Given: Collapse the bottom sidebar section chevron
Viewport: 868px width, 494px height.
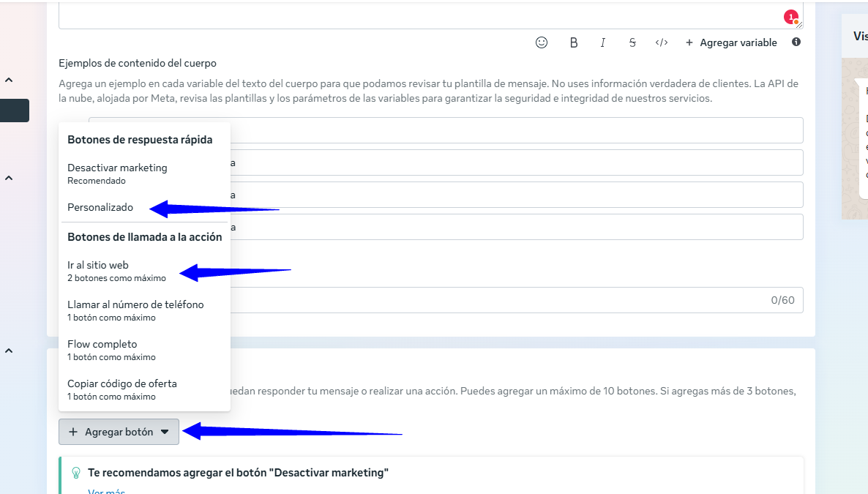Looking at the screenshot, I should point(9,351).
